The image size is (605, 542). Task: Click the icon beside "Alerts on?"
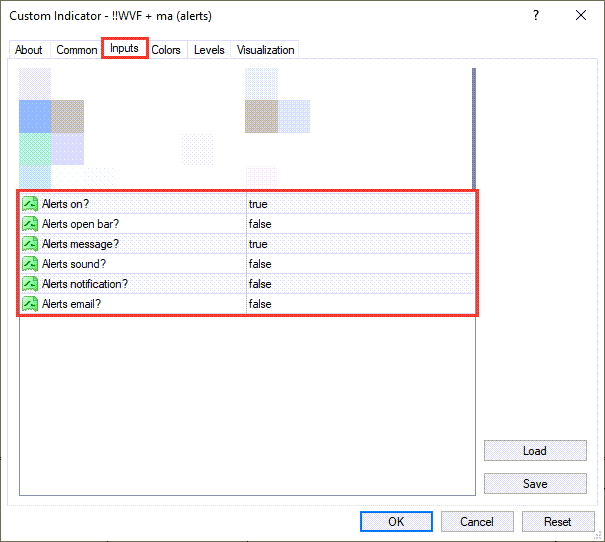click(x=30, y=204)
